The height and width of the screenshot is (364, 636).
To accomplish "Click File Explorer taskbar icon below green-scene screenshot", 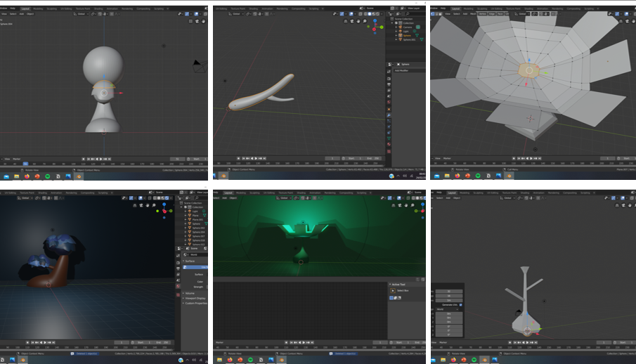I will [219, 360].
